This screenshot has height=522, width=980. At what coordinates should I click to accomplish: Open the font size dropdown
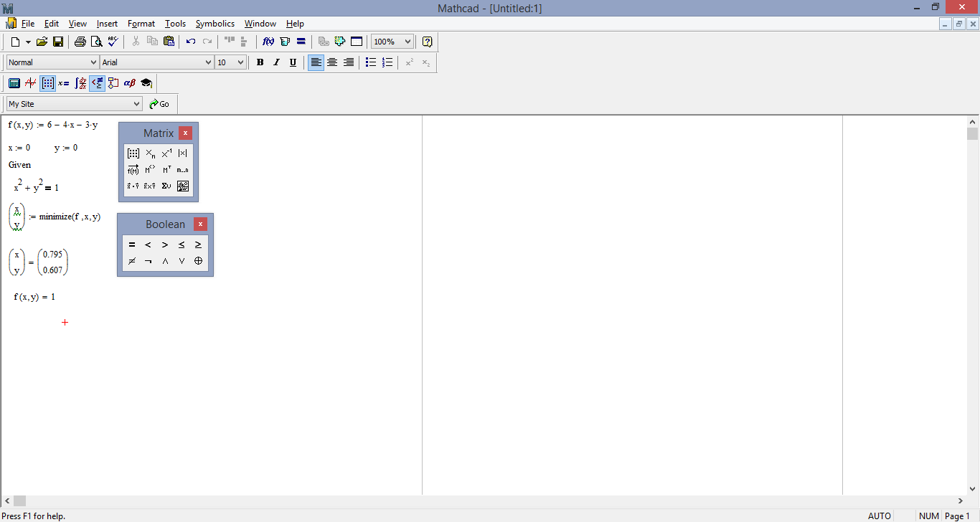240,62
